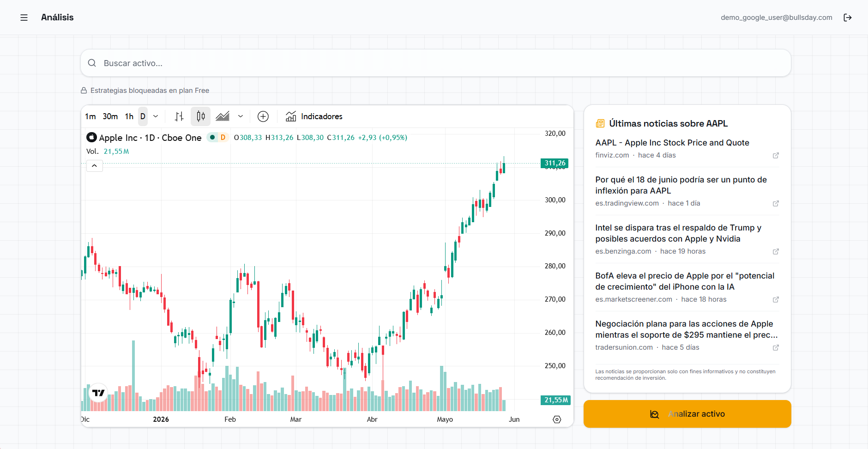Click the search magnifier icon

(92, 63)
